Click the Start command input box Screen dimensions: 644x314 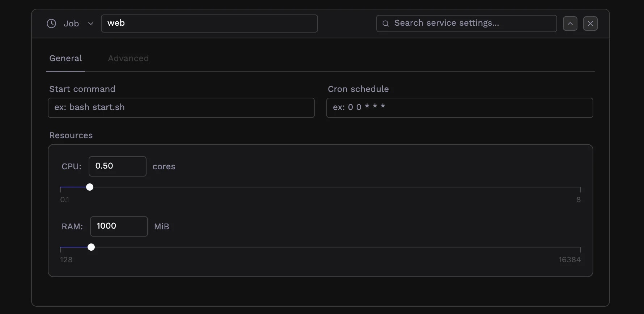(181, 107)
